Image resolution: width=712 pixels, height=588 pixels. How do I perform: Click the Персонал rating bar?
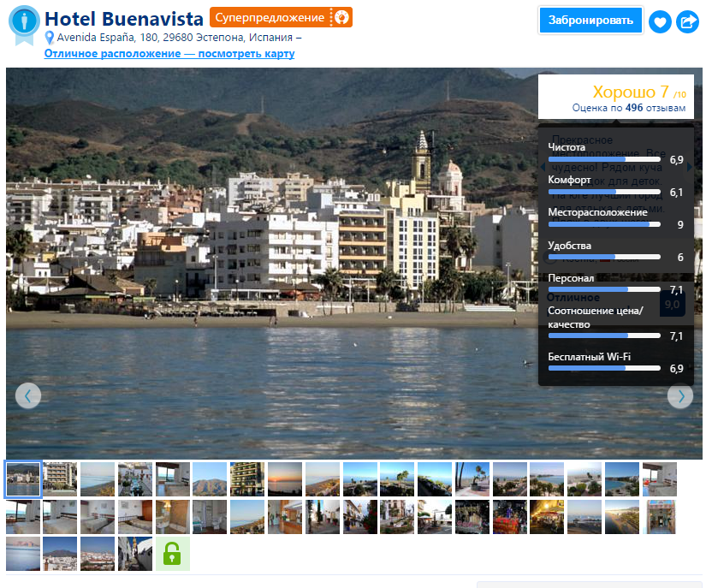coord(604,289)
